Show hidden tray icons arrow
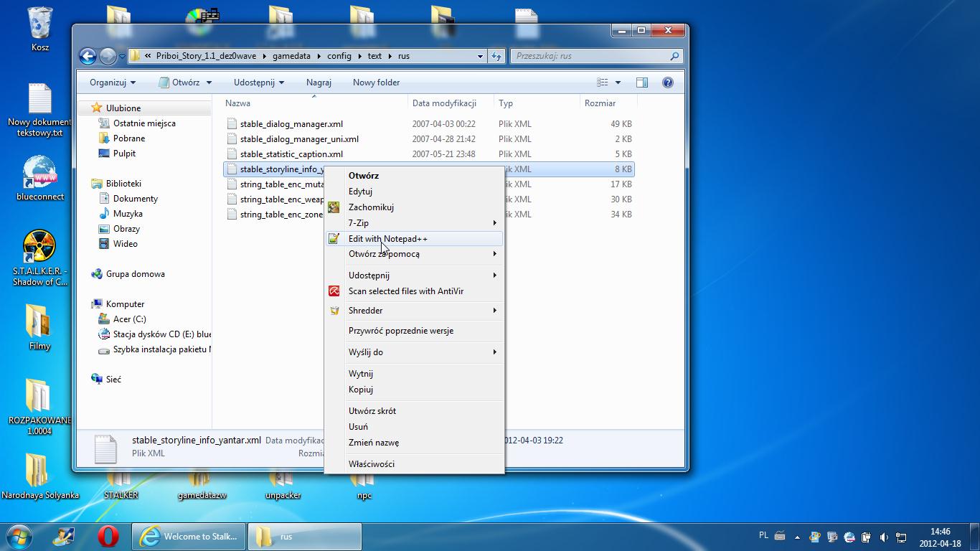 (797, 537)
